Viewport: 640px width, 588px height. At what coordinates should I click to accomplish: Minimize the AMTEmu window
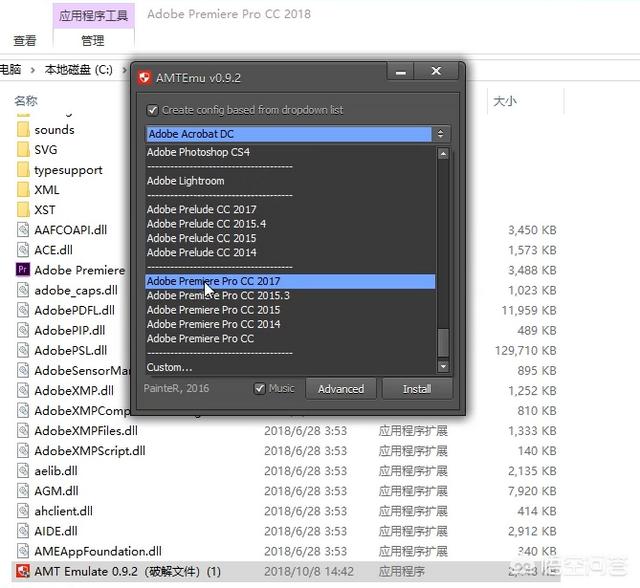click(x=400, y=71)
